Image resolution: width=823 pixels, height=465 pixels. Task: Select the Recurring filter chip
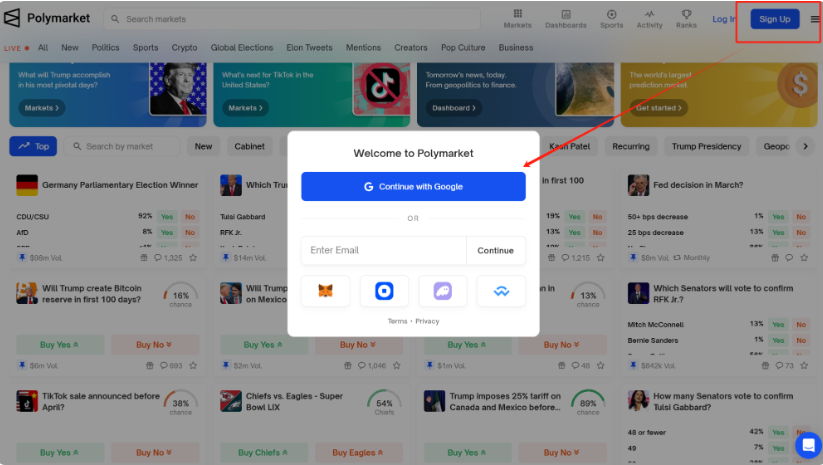tap(631, 146)
